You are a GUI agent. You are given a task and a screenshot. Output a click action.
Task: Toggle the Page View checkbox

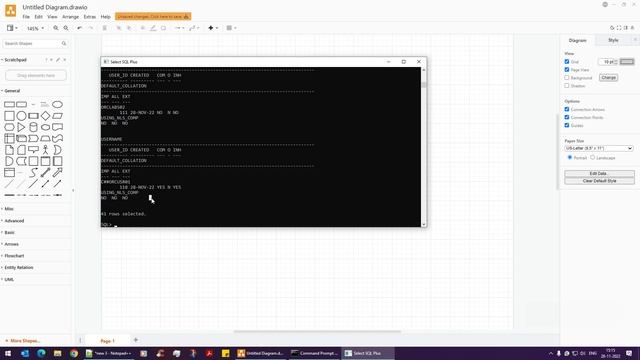(x=567, y=70)
